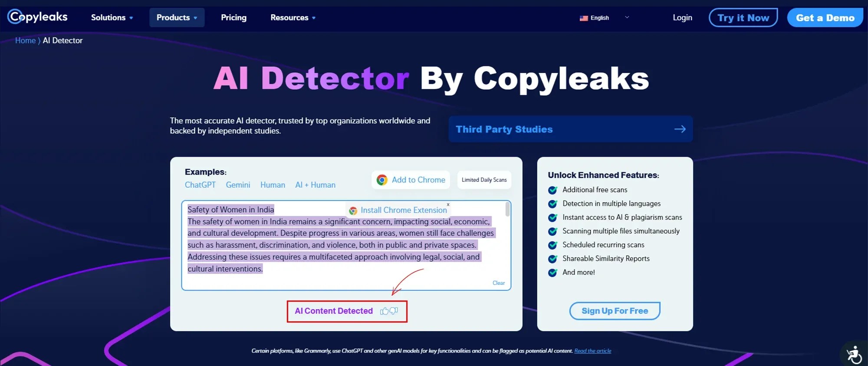Open the English language selector
This screenshot has width=868, height=366.
[604, 18]
